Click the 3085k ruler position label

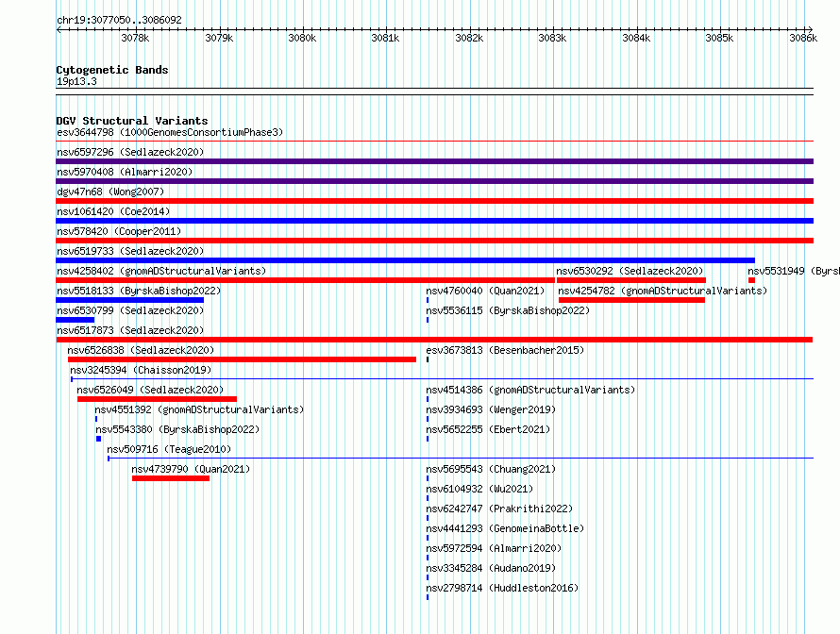[x=719, y=38]
